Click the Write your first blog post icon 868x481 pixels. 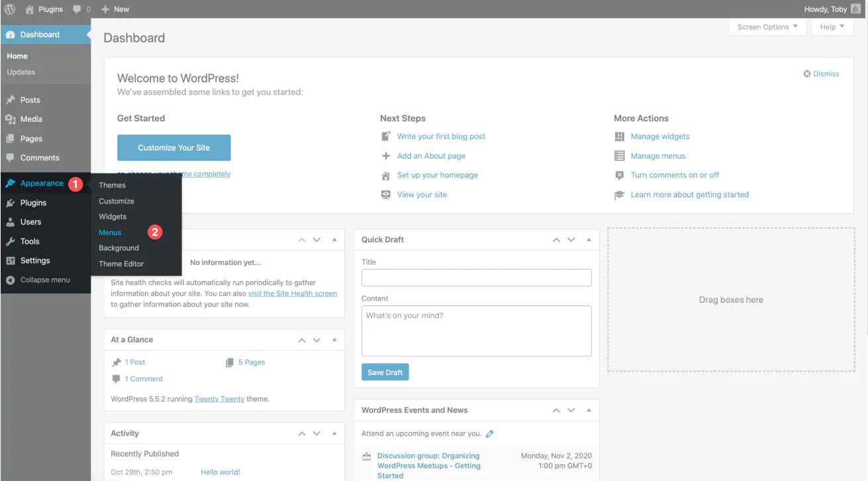(386, 136)
